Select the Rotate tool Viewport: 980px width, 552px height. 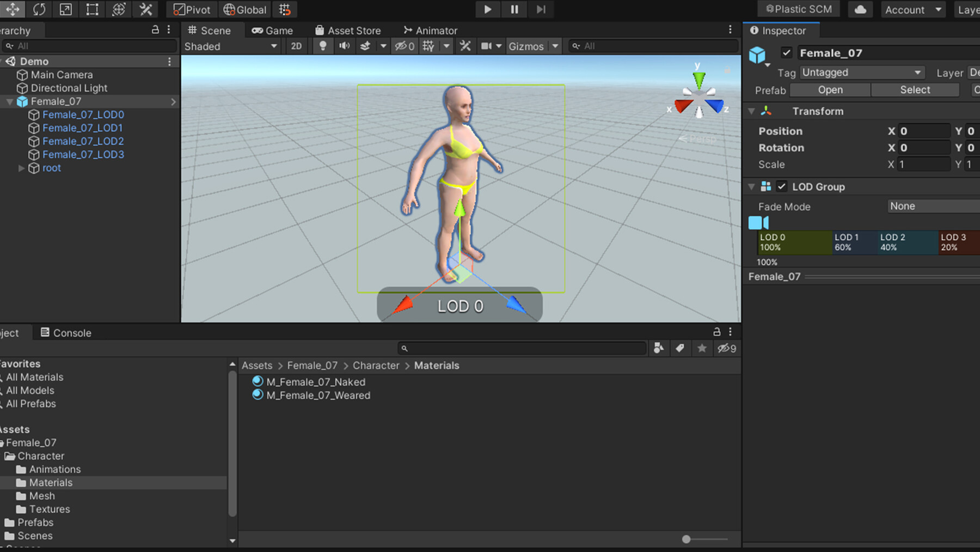[x=38, y=9]
